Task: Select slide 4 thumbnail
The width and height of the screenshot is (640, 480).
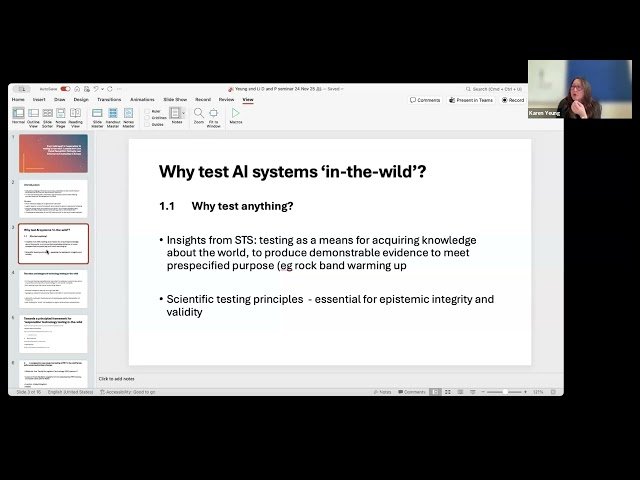Action: [53, 289]
